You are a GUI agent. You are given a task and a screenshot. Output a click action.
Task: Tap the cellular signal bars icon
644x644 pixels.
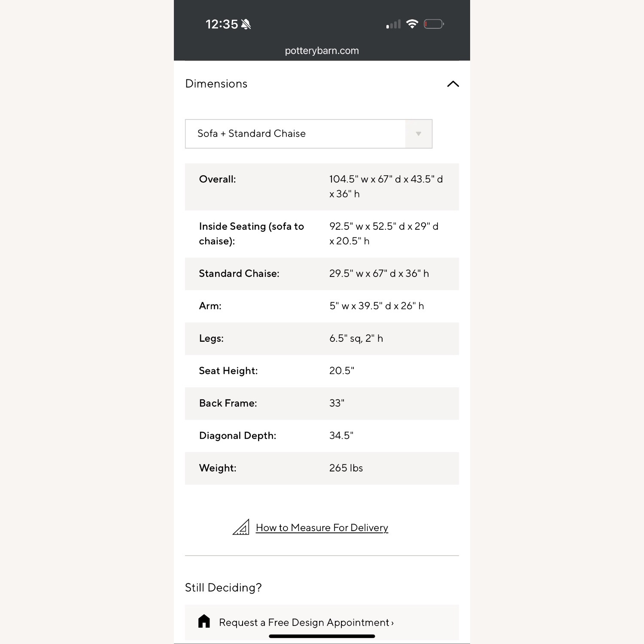393,24
